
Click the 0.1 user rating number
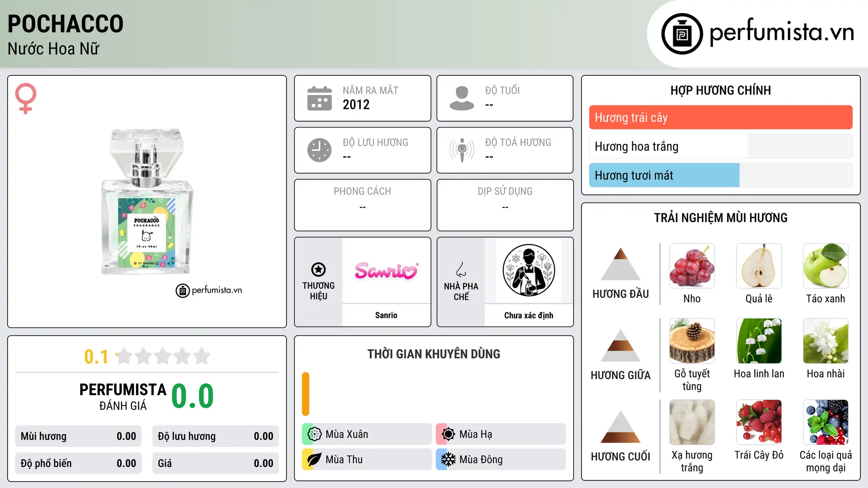pos(96,357)
